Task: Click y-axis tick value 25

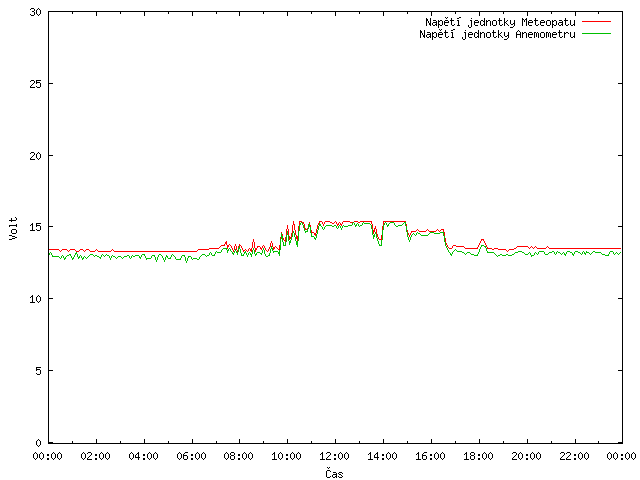Action: (x=36, y=84)
